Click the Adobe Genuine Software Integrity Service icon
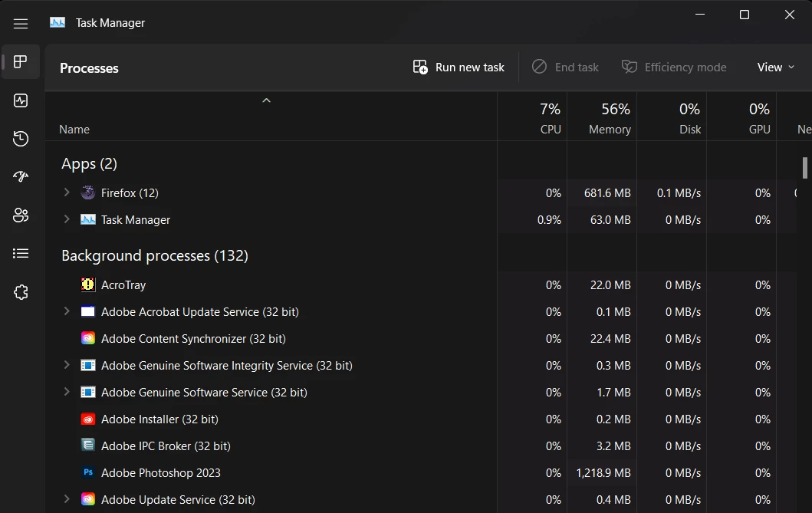 pos(88,366)
